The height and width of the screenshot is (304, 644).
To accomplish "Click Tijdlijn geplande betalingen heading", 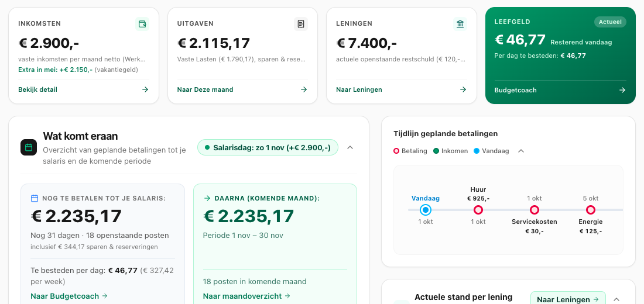I will tap(446, 133).
